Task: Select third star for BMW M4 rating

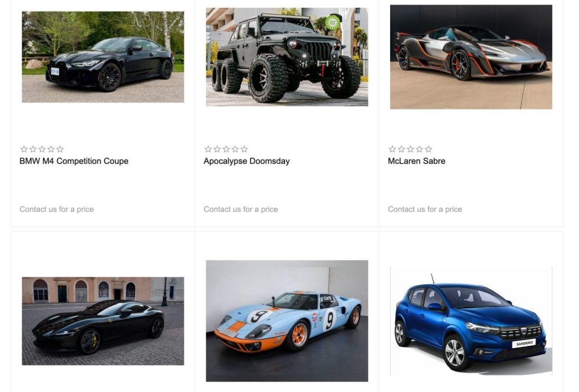Action: (x=42, y=149)
